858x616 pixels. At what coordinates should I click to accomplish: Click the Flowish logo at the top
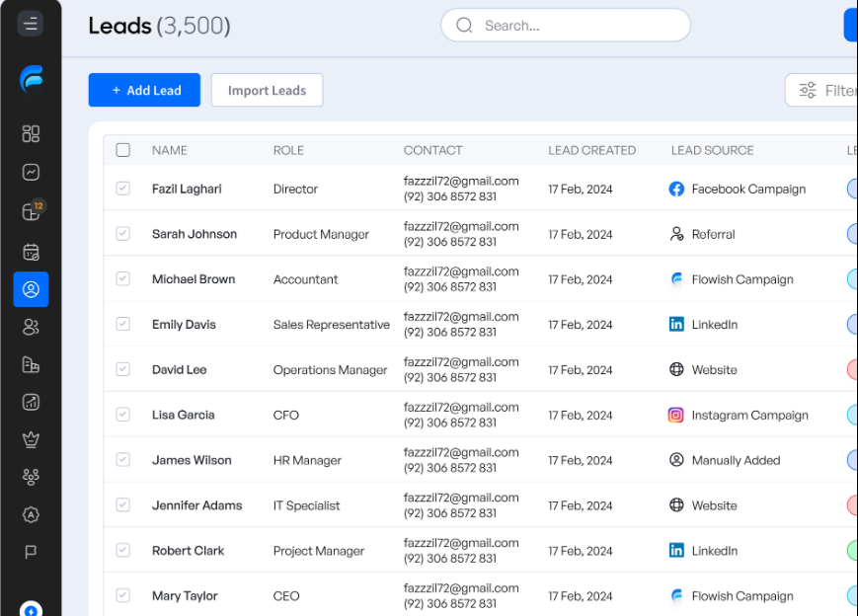tap(30, 79)
